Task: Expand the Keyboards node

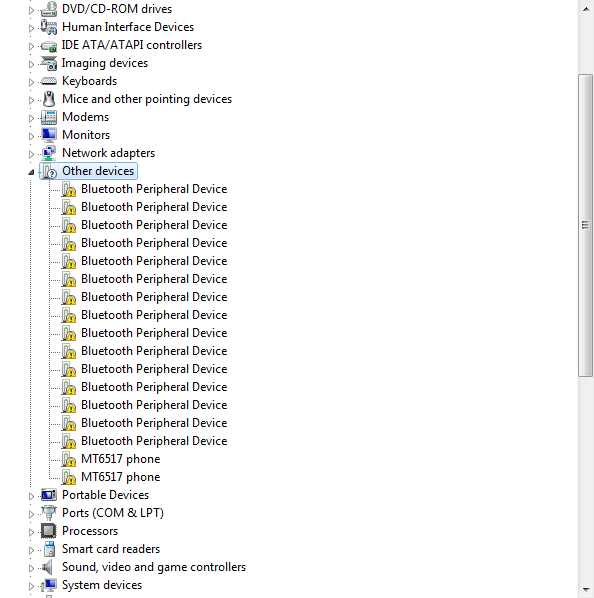Action: coord(31,82)
